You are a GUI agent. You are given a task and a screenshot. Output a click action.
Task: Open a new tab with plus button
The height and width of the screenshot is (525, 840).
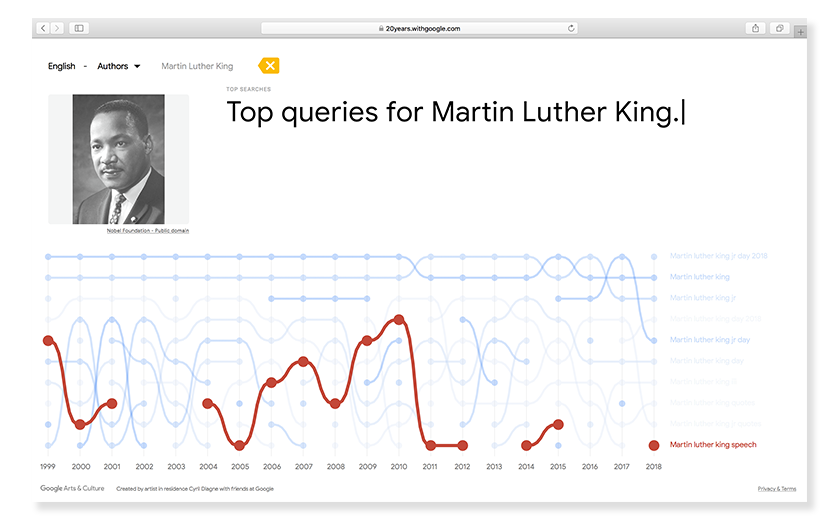pos(799,32)
